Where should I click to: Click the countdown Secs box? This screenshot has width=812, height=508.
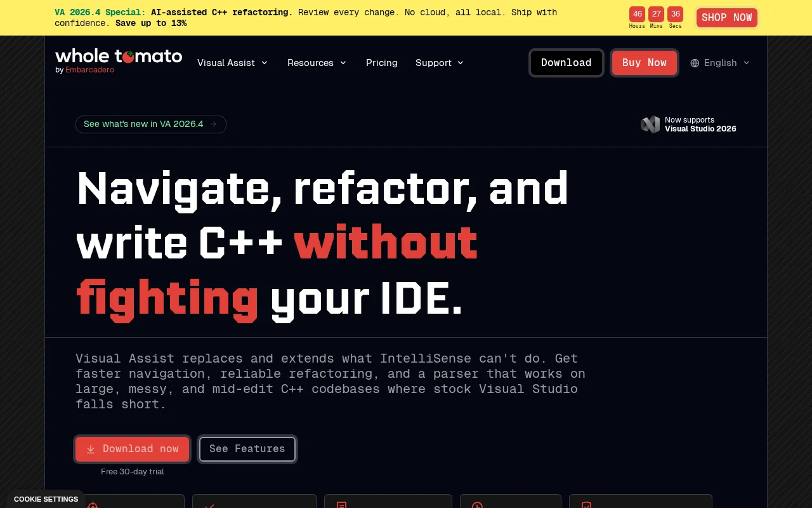[x=675, y=14]
